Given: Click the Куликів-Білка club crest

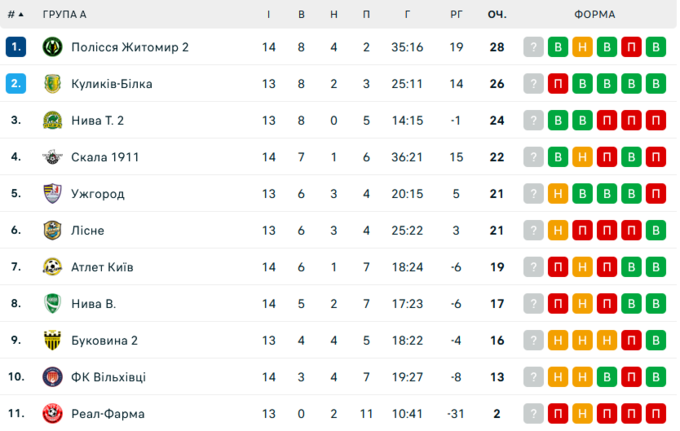Looking at the screenshot, I should click(53, 84).
